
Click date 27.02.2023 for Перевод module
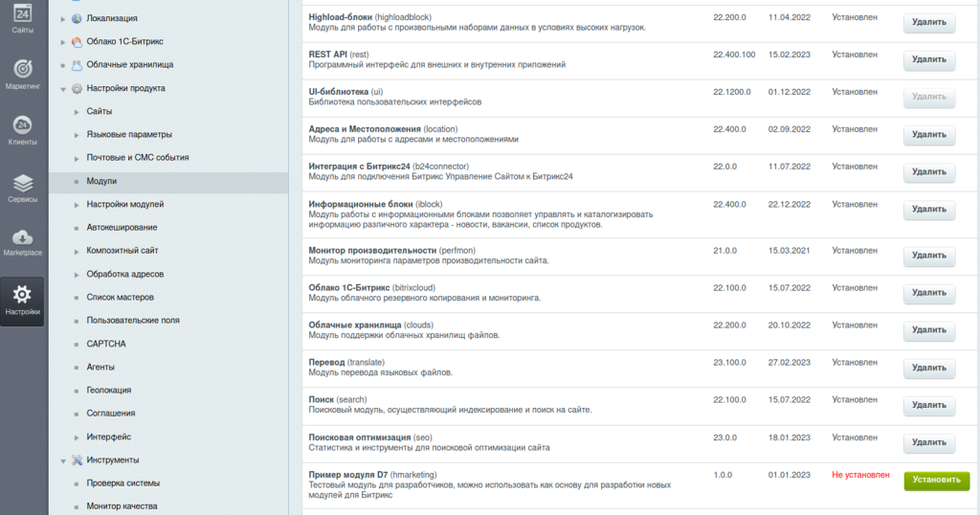point(789,363)
